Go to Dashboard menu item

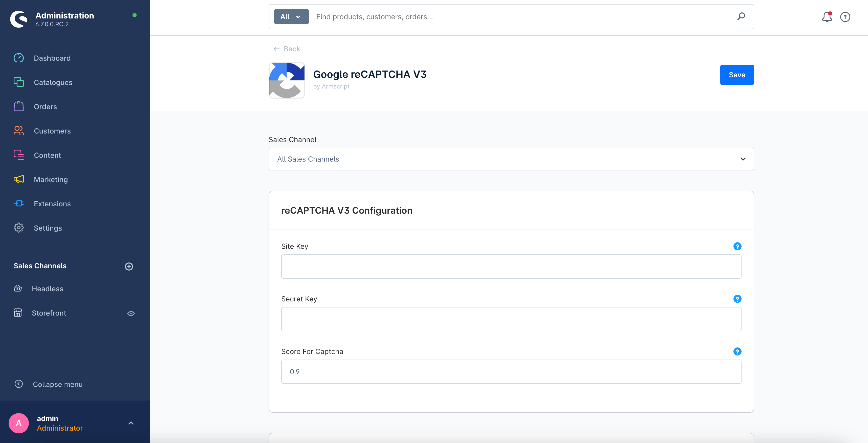pos(52,58)
